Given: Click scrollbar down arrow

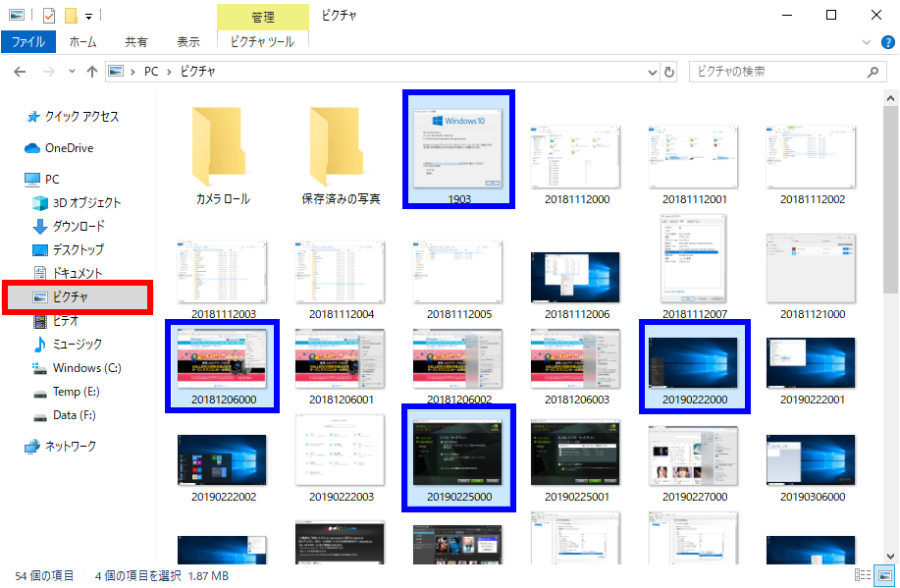Looking at the screenshot, I should coord(890,556).
